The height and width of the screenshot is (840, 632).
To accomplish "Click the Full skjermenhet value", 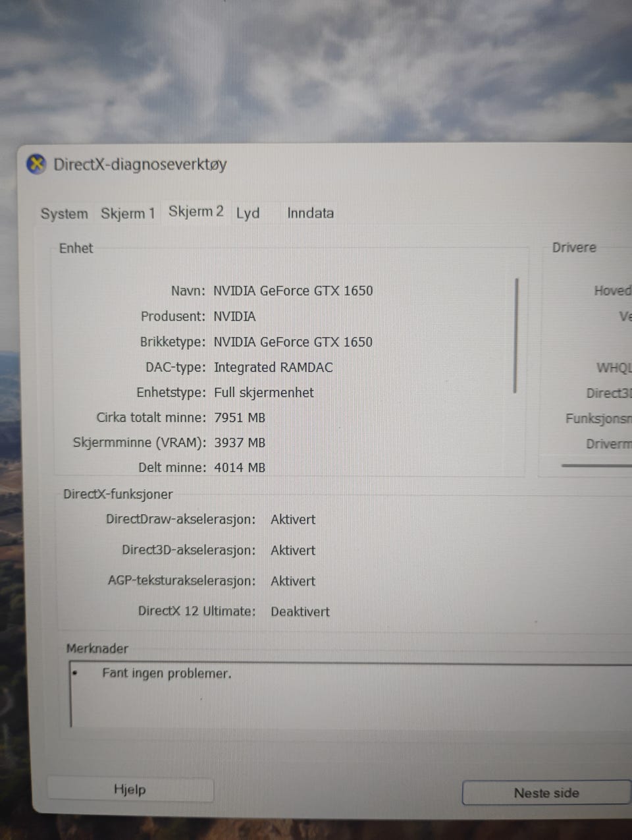I will point(263,393).
